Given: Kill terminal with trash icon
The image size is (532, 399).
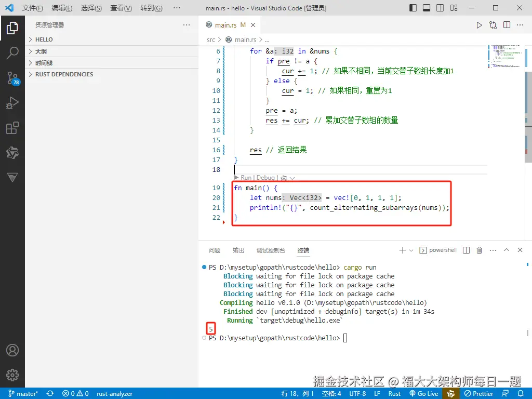Looking at the screenshot, I should coord(479,250).
